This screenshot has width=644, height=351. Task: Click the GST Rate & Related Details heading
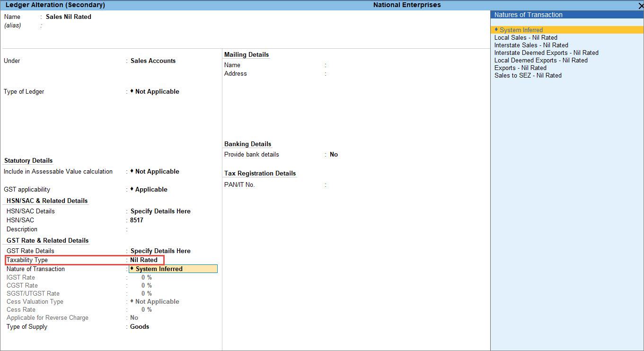[x=48, y=240]
